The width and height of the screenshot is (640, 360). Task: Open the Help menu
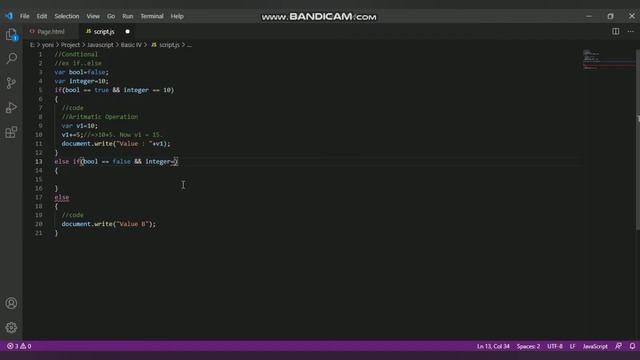pos(177,16)
